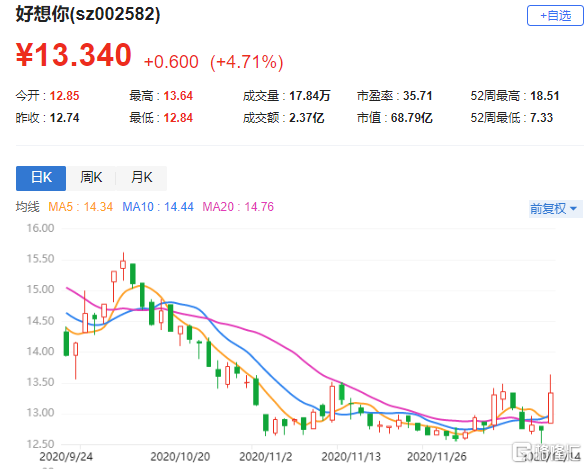
Task: Click the 最高 value 13.64
Action: pos(178,96)
